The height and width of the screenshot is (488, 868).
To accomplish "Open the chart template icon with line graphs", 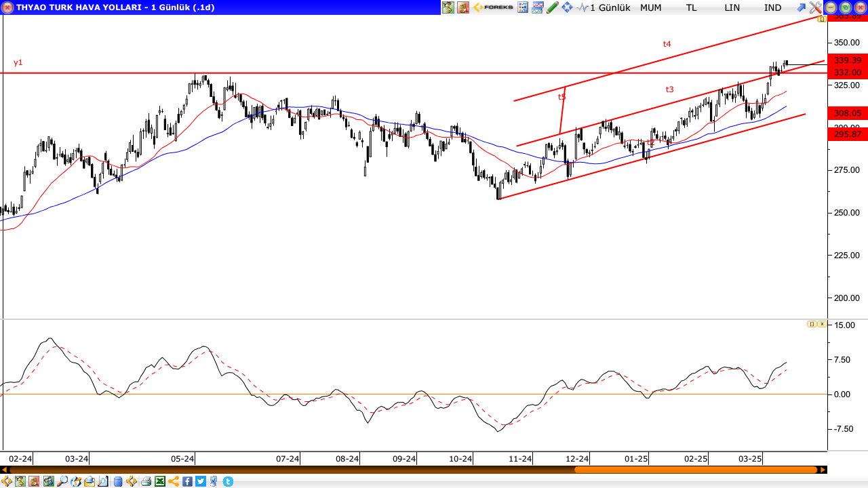I will pyautogui.click(x=538, y=7).
